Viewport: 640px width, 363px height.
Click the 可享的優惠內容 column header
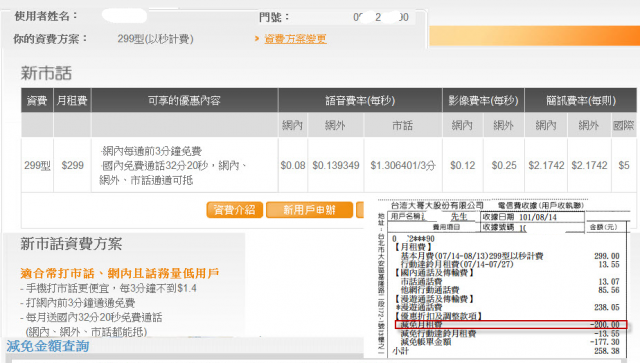tap(184, 100)
